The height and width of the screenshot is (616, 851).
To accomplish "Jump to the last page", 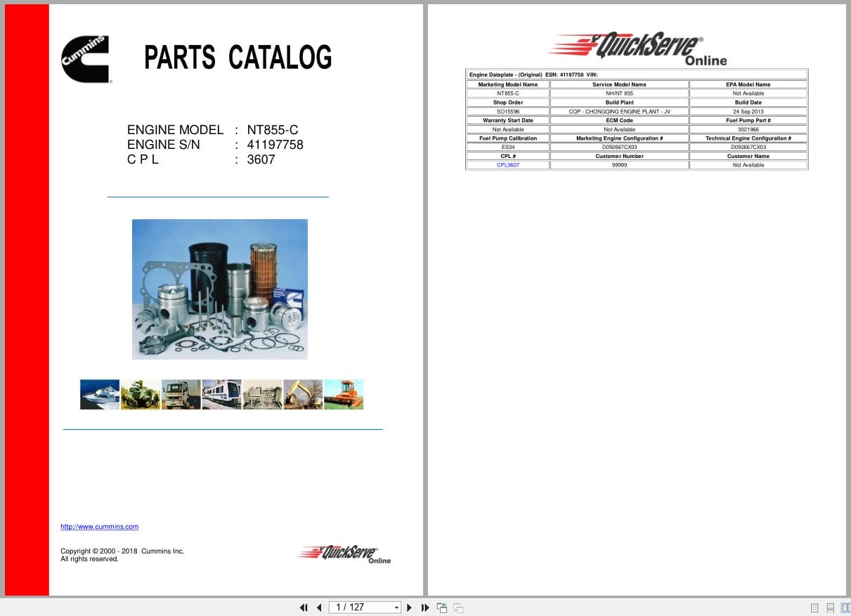I will [x=425, y=608].
